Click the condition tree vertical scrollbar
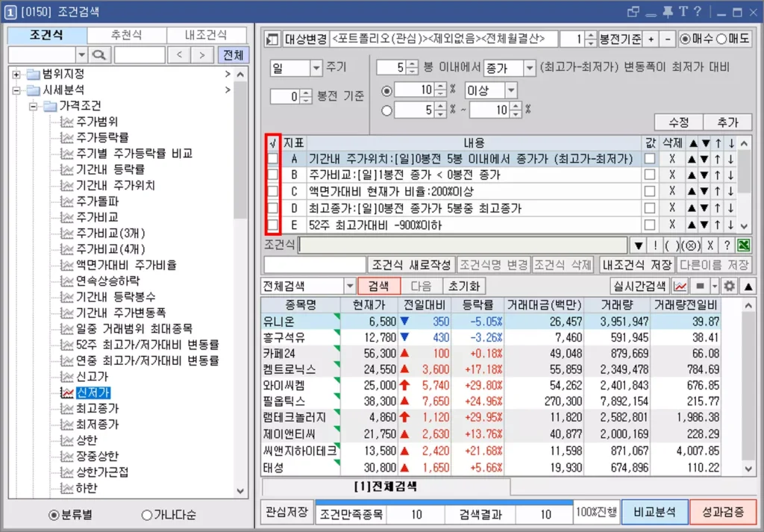764x532 pixels. [x=240, y=281]
